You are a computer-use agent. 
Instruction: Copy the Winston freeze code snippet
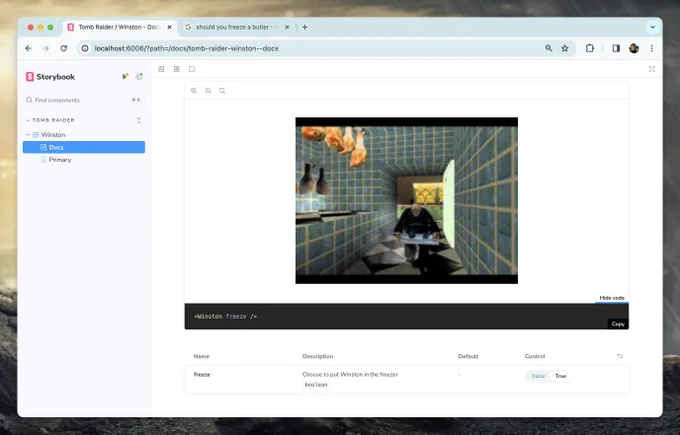tap(618, 324)
